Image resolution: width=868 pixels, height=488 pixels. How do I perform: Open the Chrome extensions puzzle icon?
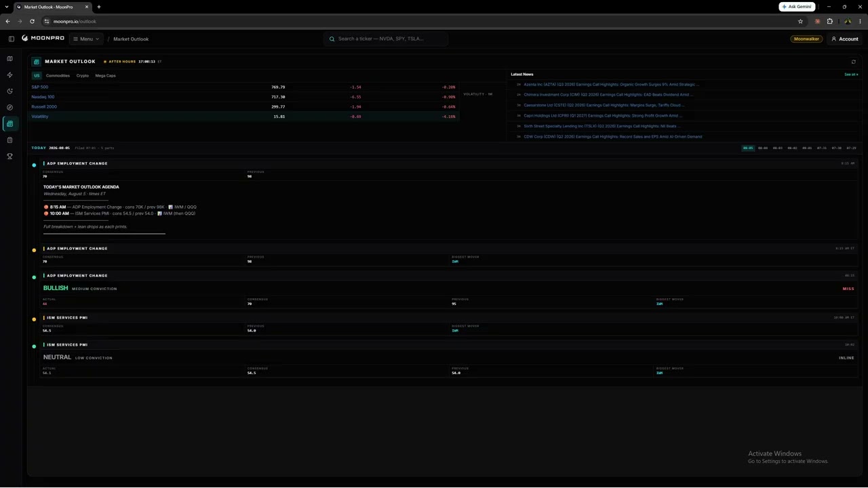(829, 21)
